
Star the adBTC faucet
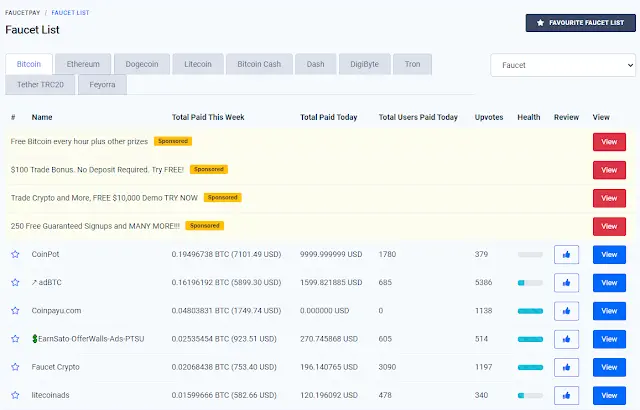pos(15,283)
